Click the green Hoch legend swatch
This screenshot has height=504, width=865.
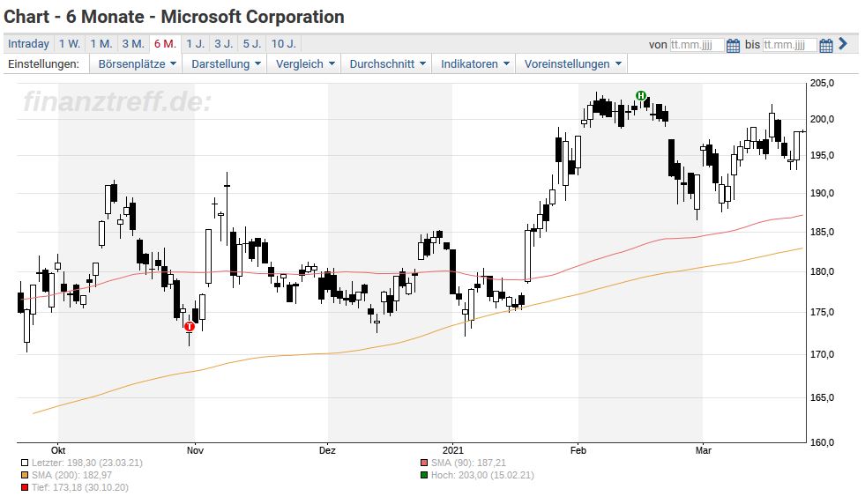(x=423, y=475)
